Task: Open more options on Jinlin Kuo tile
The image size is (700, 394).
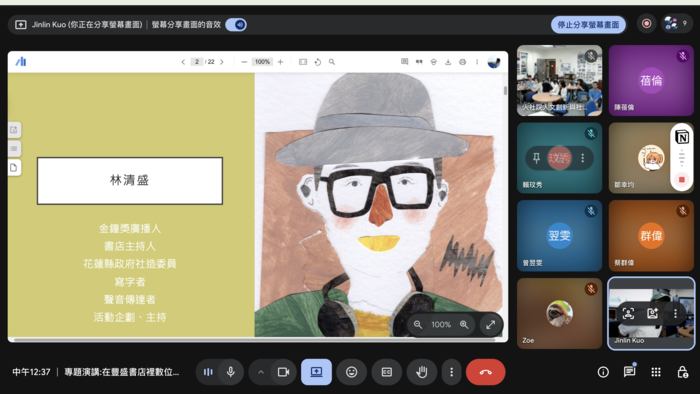Action: pyautogui.click(x=675, y=314)
